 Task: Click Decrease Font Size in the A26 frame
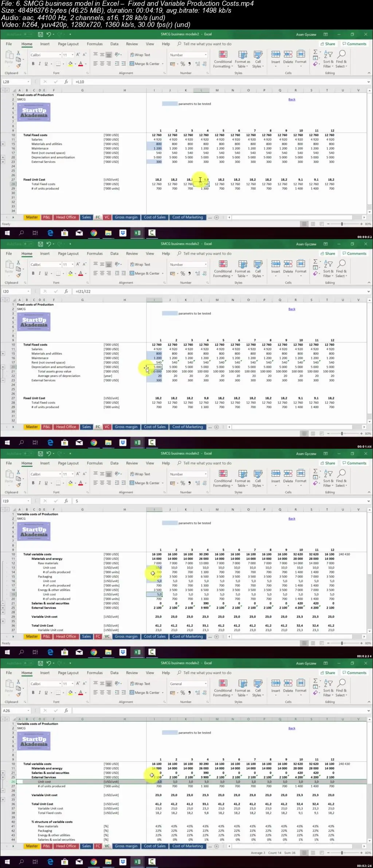[85, 684]
